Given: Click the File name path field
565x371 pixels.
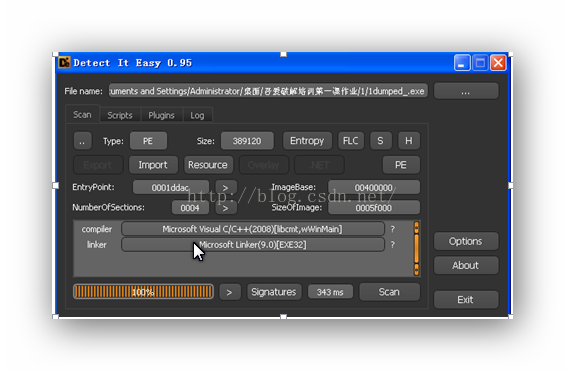Looking at the screenshot, I should [268, 91].
